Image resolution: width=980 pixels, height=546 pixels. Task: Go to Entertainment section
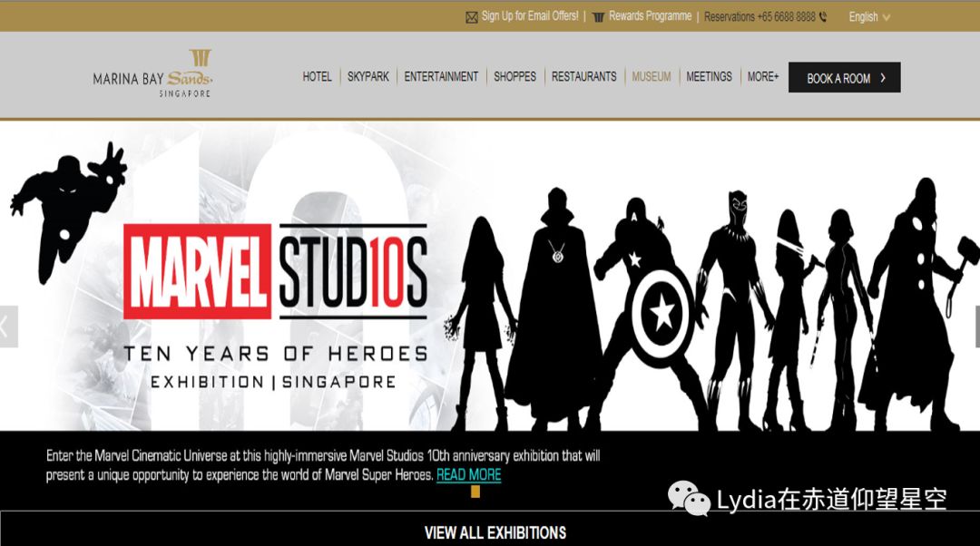point(441,77)
